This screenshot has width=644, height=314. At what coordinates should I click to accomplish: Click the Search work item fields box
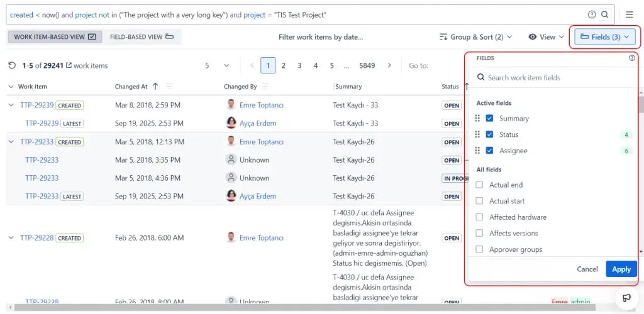(553, 77)
